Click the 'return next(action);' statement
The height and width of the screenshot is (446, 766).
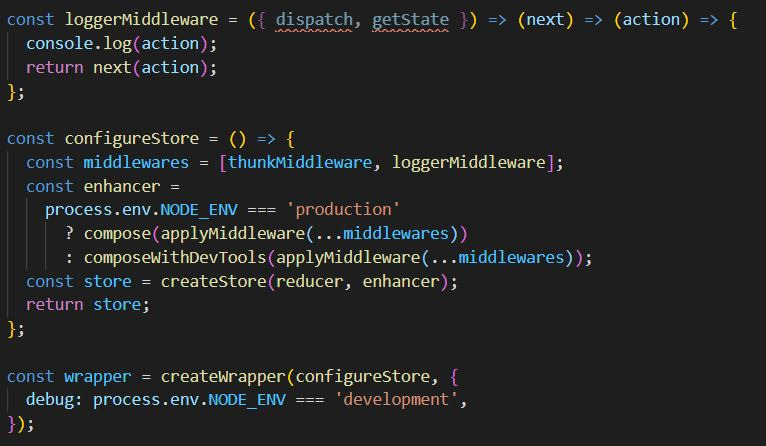[x=121, y=67]
